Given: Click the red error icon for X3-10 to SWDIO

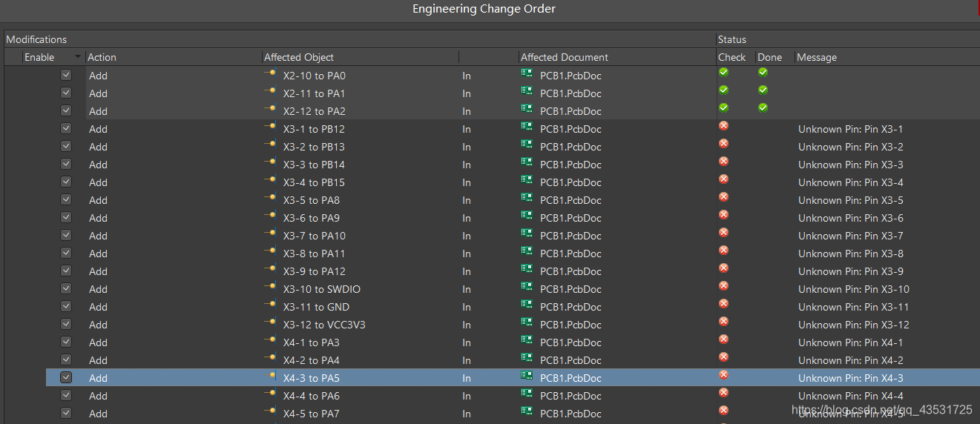Looking at the screenshot, I should [723, 285].
